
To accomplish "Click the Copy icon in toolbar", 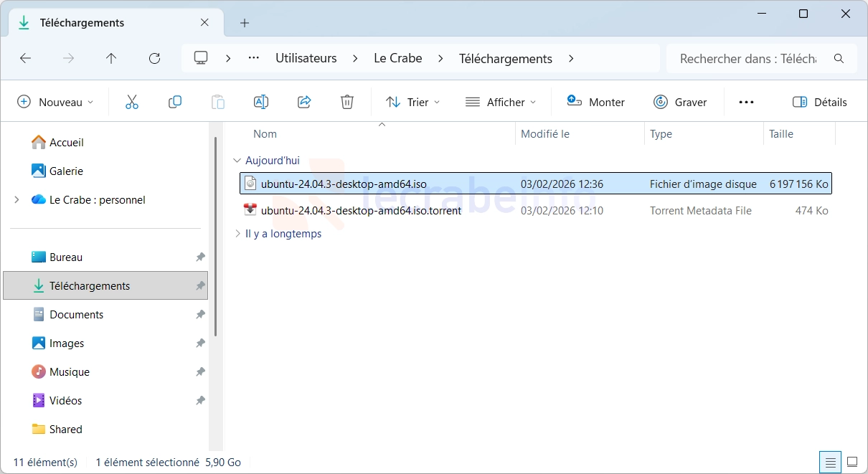I will (175, 102).
